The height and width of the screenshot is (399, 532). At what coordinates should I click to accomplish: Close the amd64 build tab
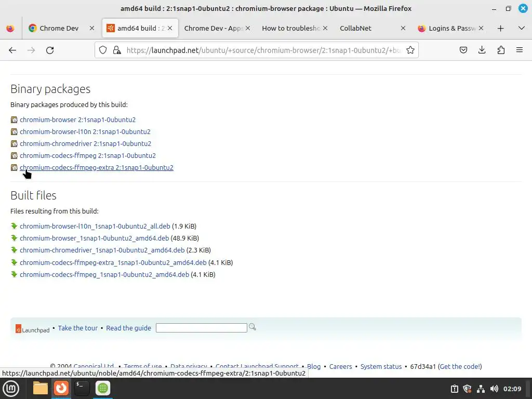point(170,28)
